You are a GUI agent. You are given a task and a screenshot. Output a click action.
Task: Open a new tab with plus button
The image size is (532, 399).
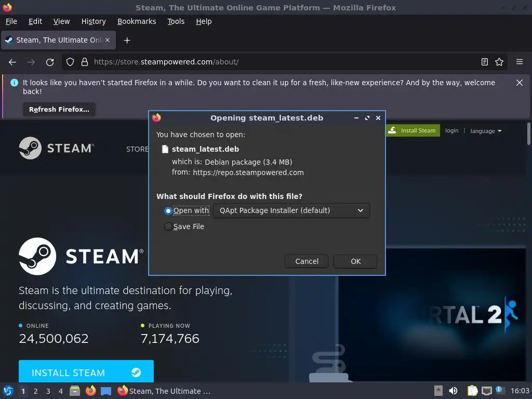[x=127, y=41]
